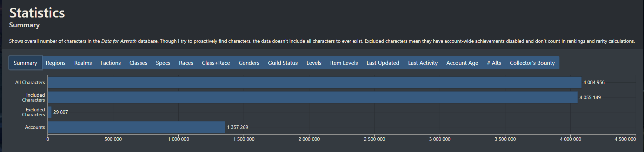This screenshot has height=152, width=644.
Task: Switch to the Class+Race tab
Action: pos(216,63)
